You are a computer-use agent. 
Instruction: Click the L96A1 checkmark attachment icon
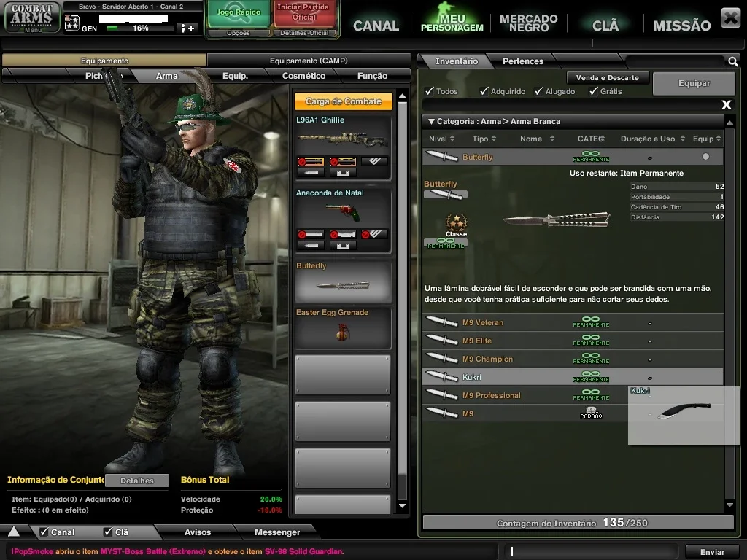(374, 162)
